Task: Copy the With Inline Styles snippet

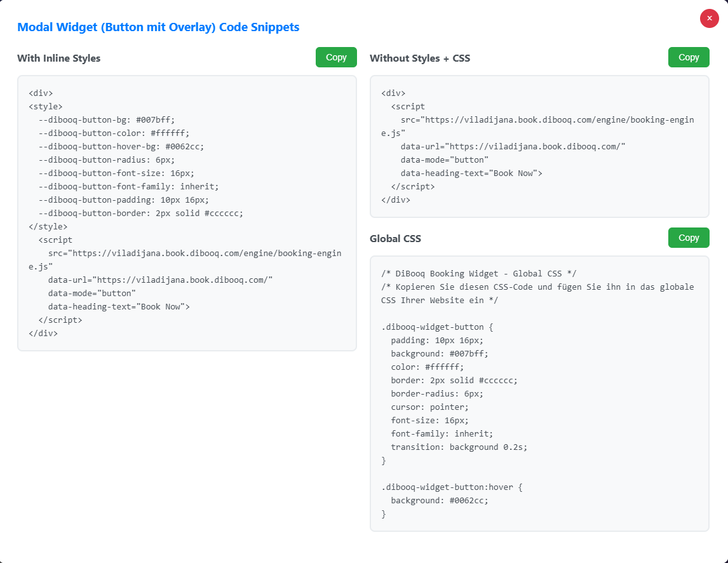Action: click(336, 57)
